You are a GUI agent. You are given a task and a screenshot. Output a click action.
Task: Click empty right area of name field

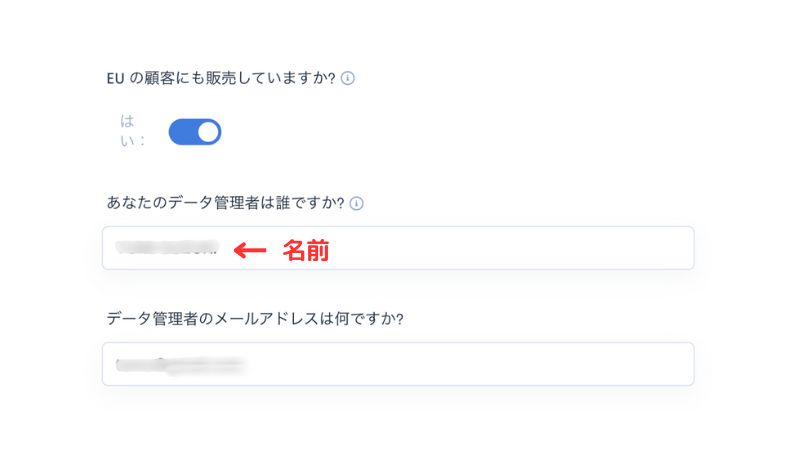tap(518, 248)
